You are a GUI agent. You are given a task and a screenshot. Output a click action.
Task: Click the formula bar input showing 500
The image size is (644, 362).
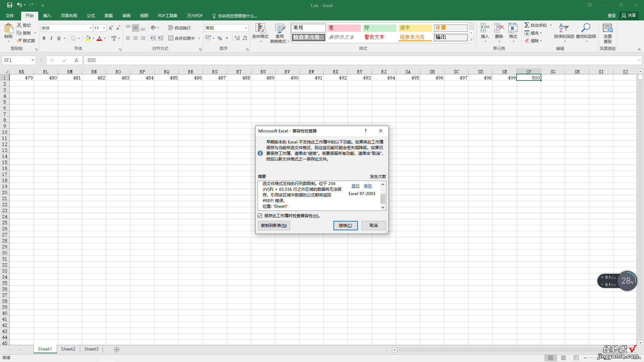pyautogui.click(x=361, y=60)
